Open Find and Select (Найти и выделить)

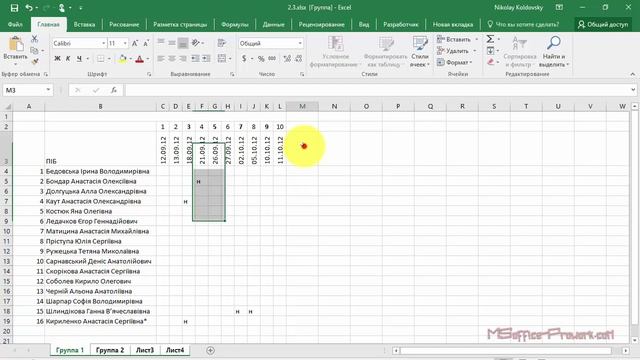pos(554,52)
